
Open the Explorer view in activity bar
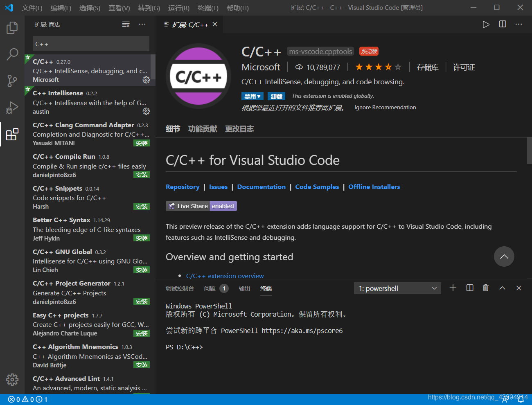pos(12,28)
